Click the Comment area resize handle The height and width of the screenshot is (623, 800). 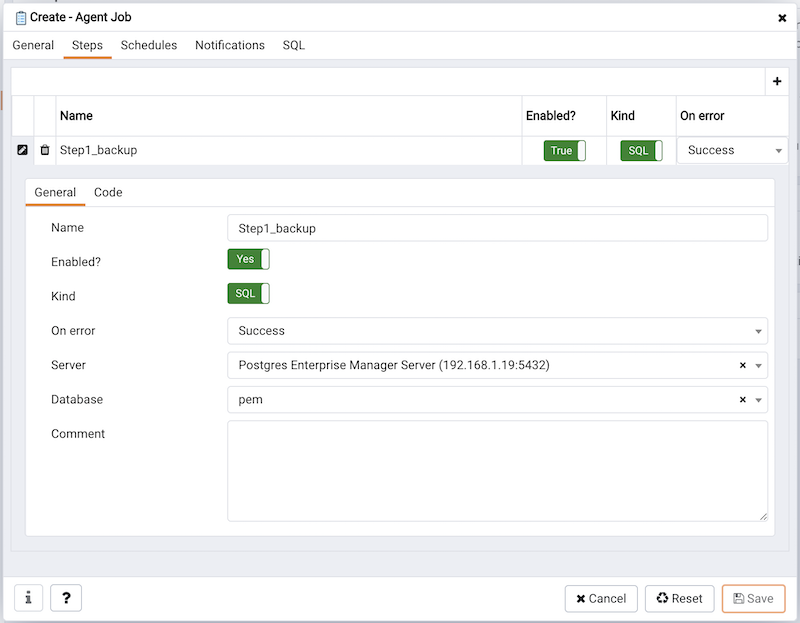point(763,517)
